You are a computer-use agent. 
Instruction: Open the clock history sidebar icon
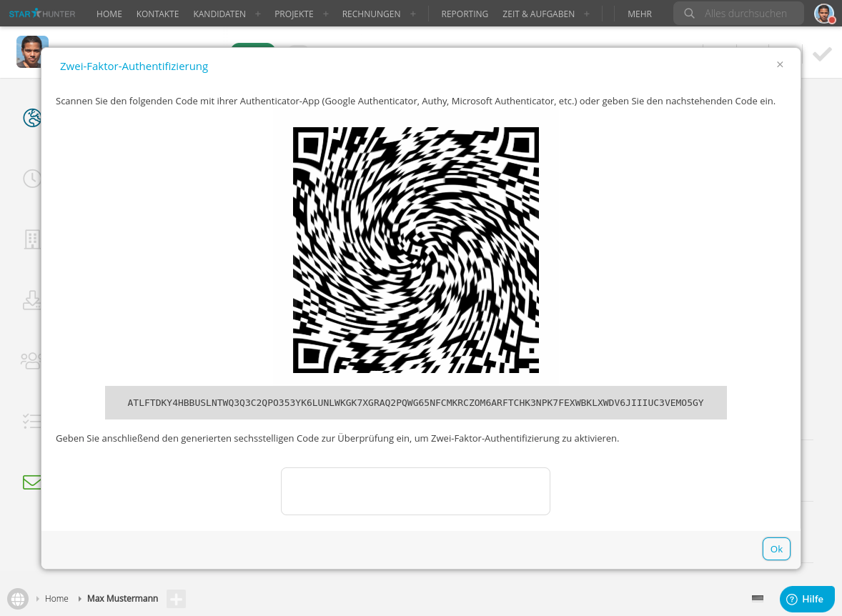32,179
